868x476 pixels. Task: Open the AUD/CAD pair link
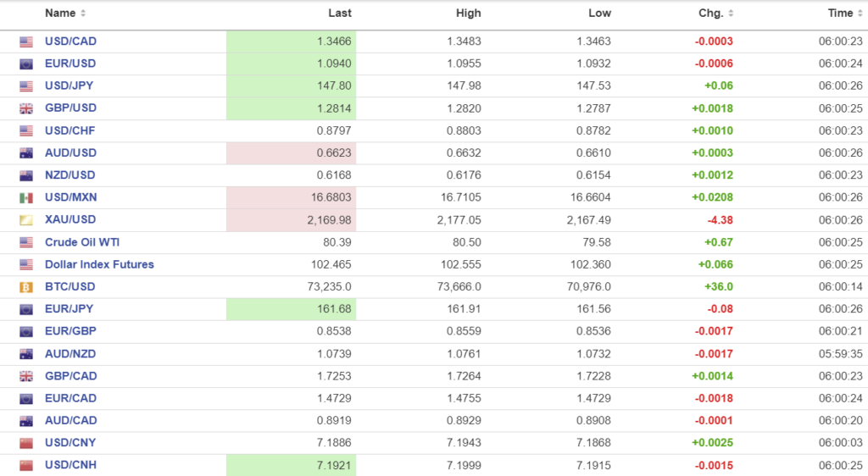click(70, 420)
